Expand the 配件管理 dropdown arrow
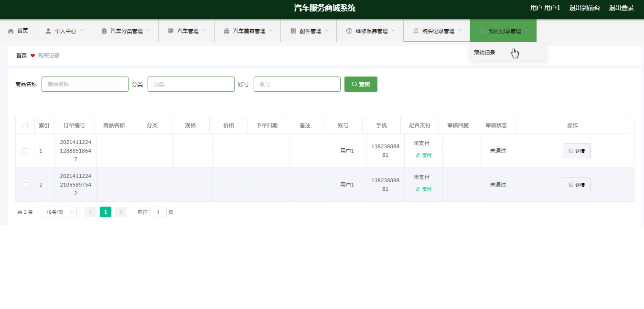The height and width of the screenshot is (309, 644). pyautogui.click(x=327, y=31)
